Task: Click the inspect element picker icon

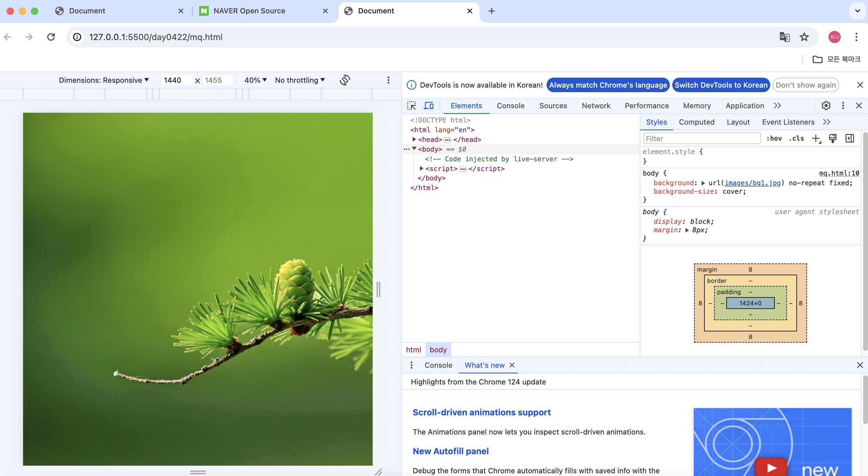Action: (412, 106)
